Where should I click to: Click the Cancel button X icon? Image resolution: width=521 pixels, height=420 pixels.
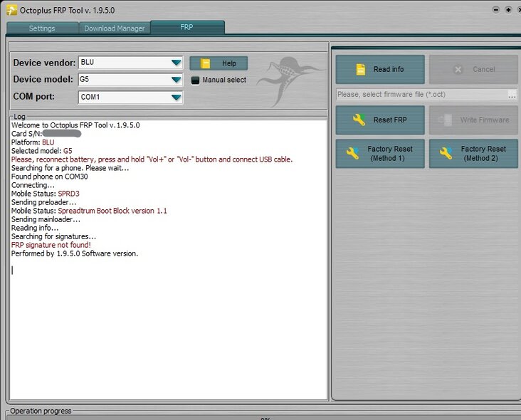tap(458, 70)
